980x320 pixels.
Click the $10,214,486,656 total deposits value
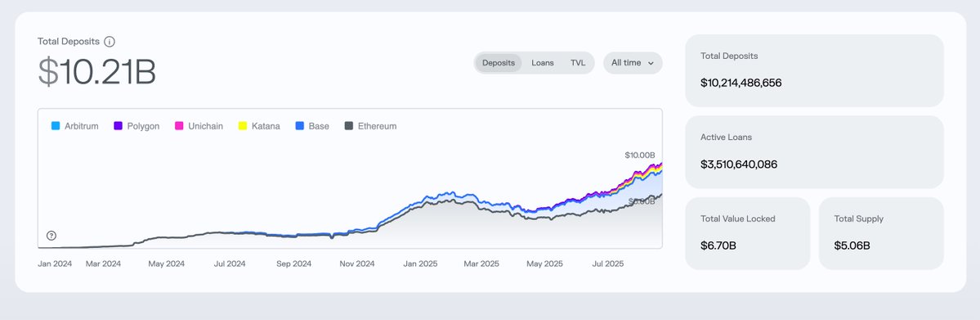(741, 83)
